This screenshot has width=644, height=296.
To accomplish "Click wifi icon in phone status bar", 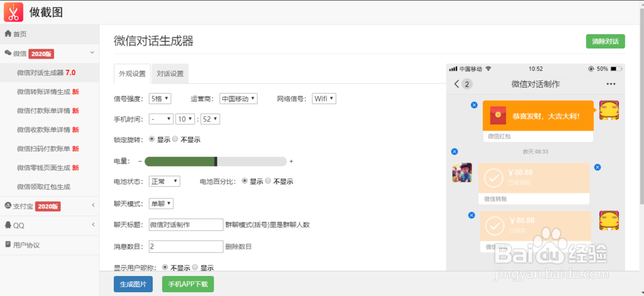I will click(488, 68).
